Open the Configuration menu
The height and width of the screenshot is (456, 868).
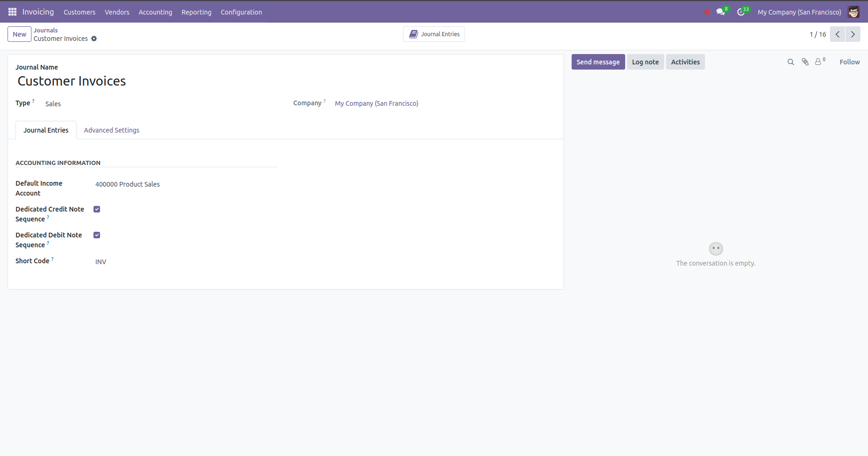coord(241,12)
